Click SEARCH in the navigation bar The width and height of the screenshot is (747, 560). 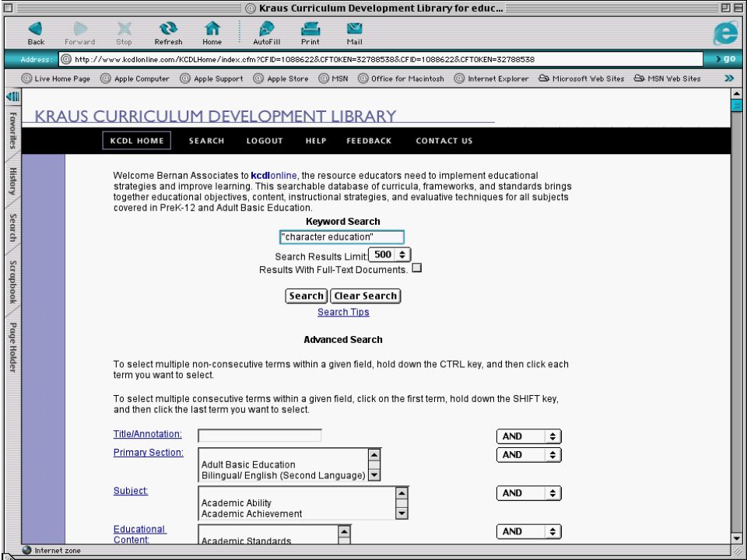point(206,141)
